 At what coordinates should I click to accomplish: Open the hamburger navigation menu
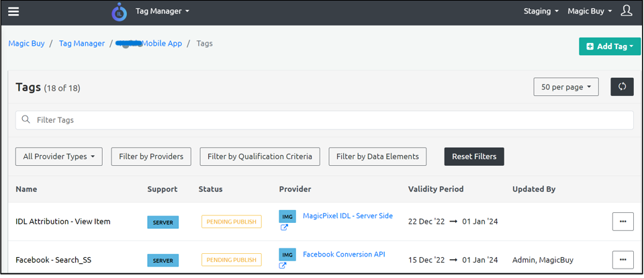[13, 11]
